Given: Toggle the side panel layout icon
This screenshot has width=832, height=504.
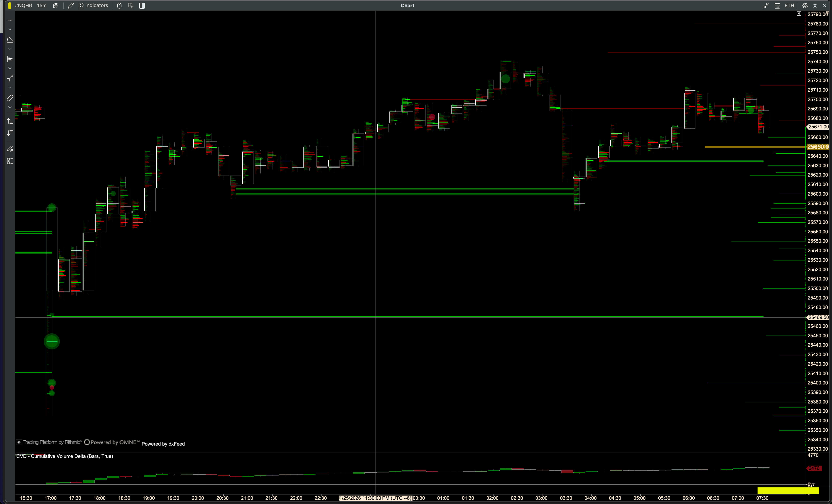Looking at the screenshot, I should click(142, 5).
